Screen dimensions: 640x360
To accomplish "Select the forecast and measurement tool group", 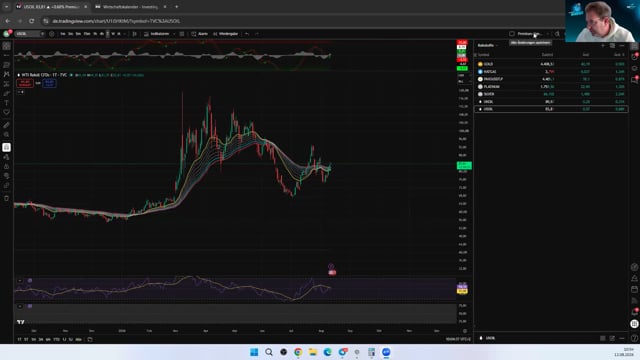I will coord(7,84).
